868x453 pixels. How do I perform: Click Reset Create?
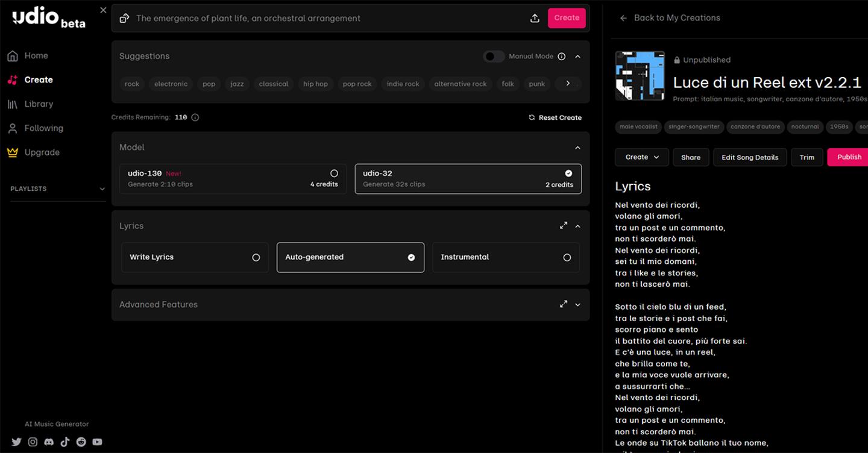coord(555,117)
